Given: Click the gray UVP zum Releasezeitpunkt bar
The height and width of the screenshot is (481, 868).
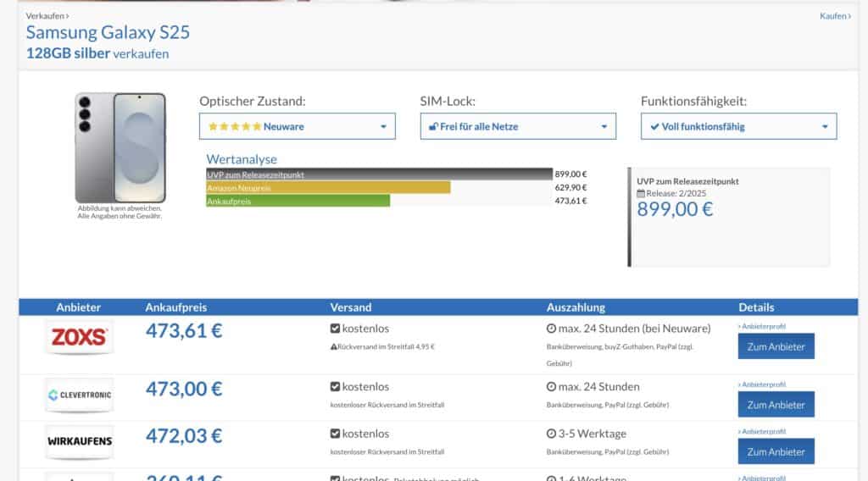Looking at the screenshot, I should click(379, 174).
